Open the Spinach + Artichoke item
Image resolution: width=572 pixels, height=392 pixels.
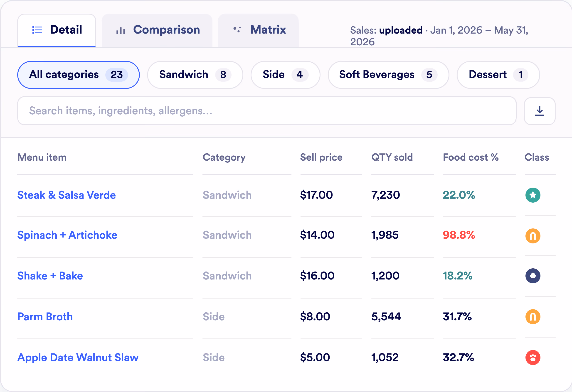67,235
